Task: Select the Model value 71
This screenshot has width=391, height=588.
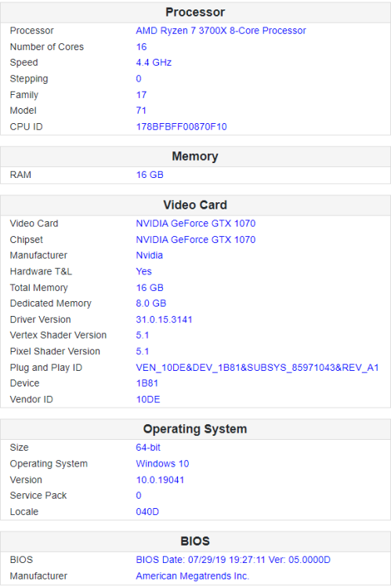Action: pos(141,111)
